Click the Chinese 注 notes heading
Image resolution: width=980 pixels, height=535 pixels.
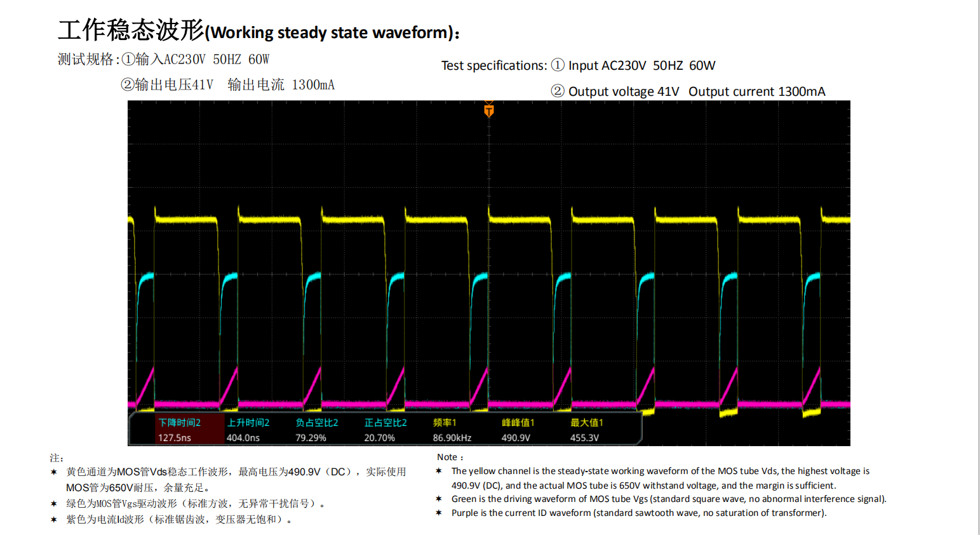coord(57,458)
